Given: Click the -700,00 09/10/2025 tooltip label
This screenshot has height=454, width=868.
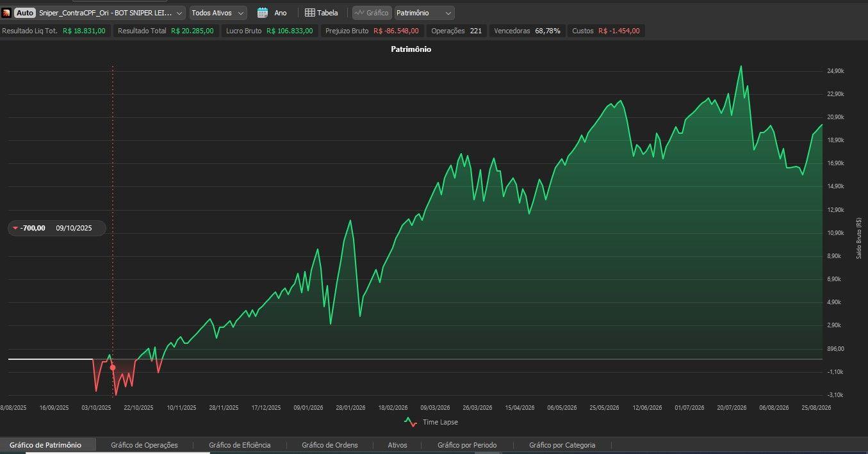Looking at the screenshot, I should tap(56, 228).
